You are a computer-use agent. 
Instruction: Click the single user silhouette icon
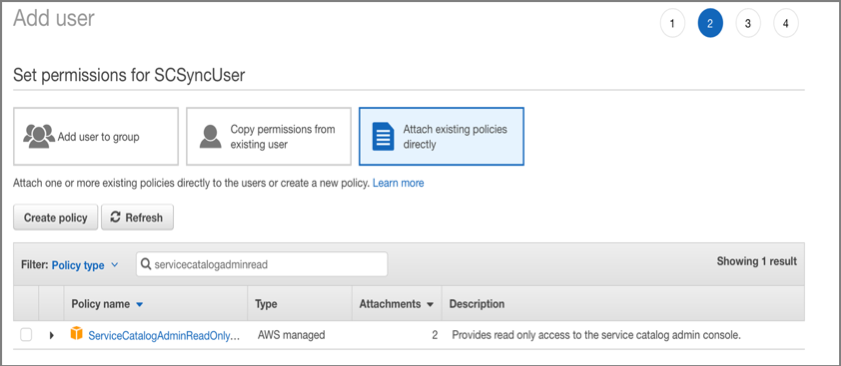pos(210,136)
